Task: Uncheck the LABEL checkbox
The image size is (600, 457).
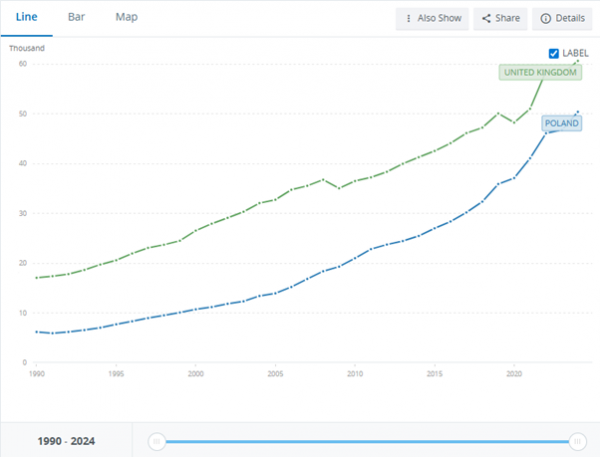Action: coord(554,53)
